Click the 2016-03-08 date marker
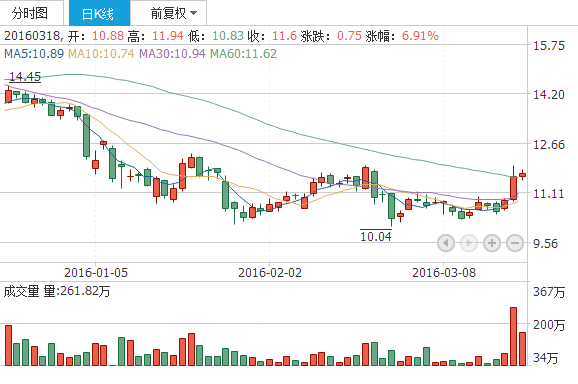578x384 pixels. tap(444, 273)
